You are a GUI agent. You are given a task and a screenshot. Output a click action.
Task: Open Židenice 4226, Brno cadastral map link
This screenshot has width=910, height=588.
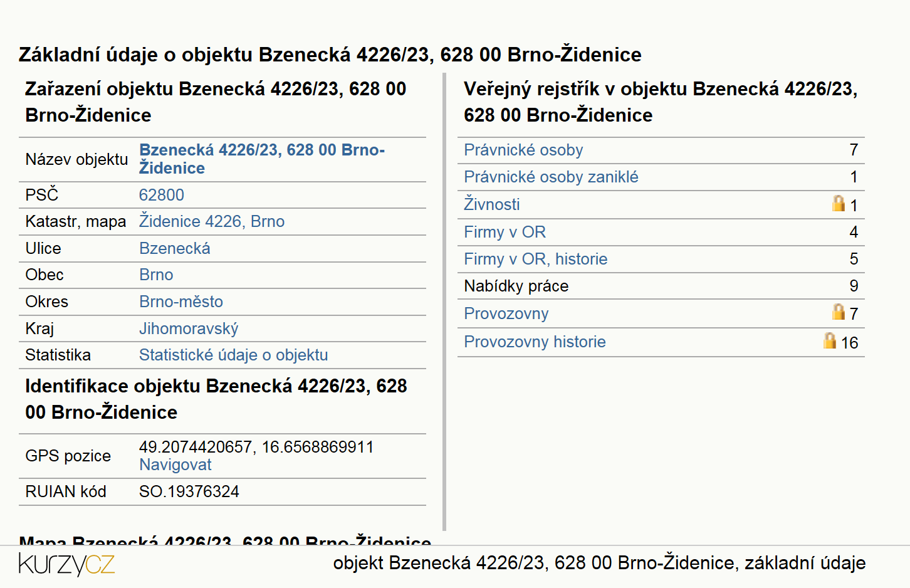coord(212,221)
